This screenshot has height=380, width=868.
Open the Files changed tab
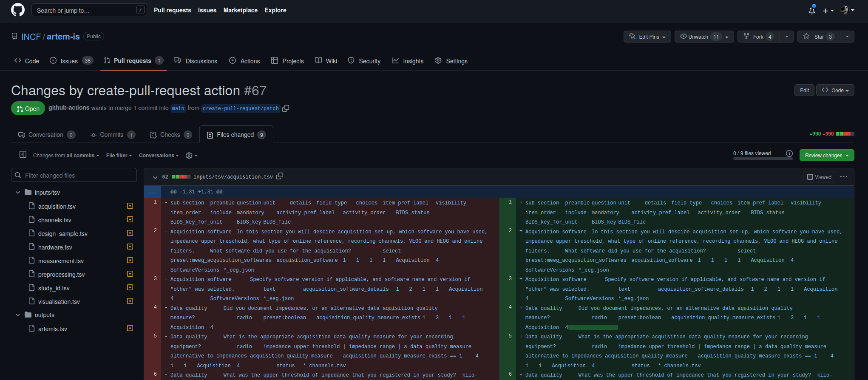click(x=236, y=135)
